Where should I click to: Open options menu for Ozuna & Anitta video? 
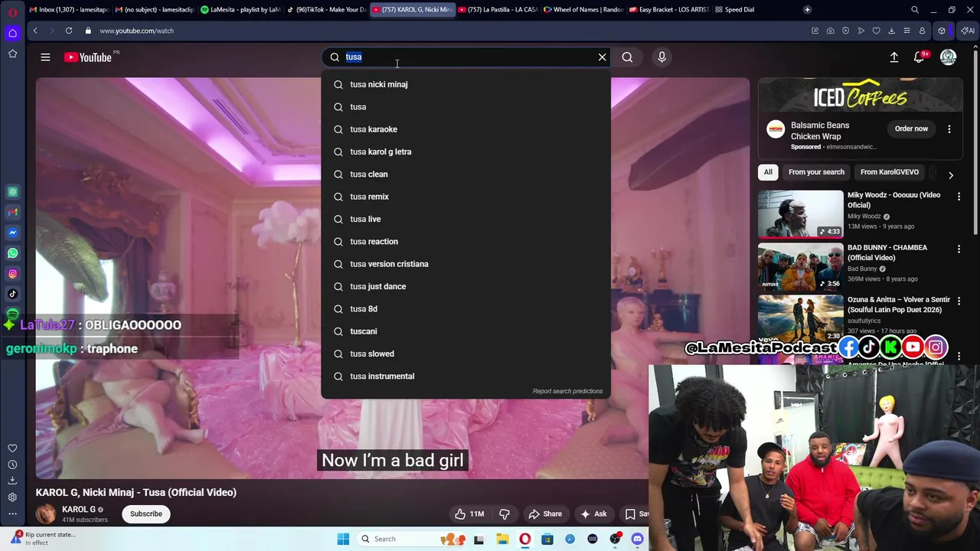[959, 302]
